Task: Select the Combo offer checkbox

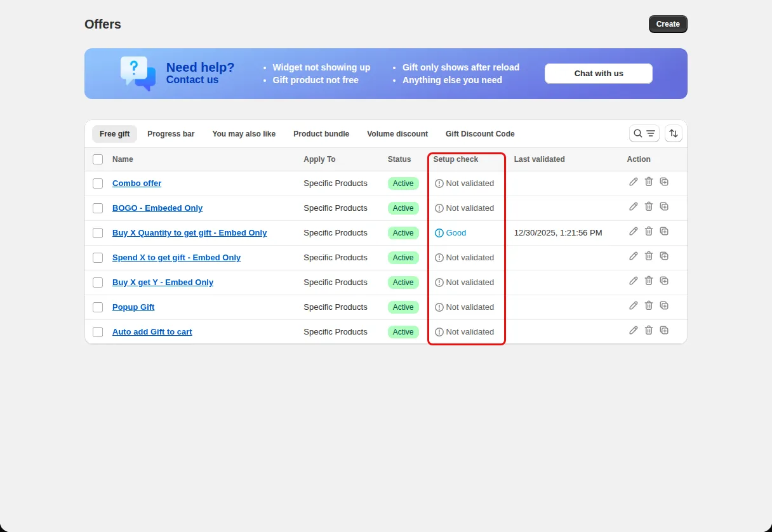Action: pos(98,183)
